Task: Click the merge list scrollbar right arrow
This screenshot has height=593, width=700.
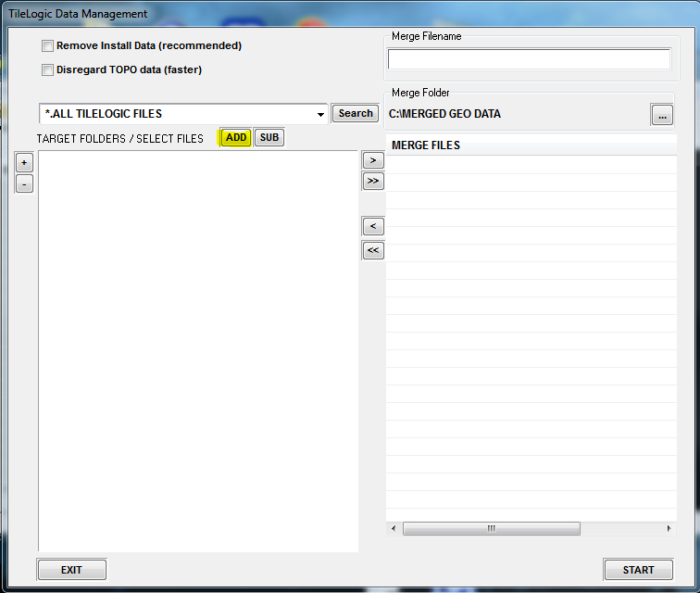Action: 669,528
